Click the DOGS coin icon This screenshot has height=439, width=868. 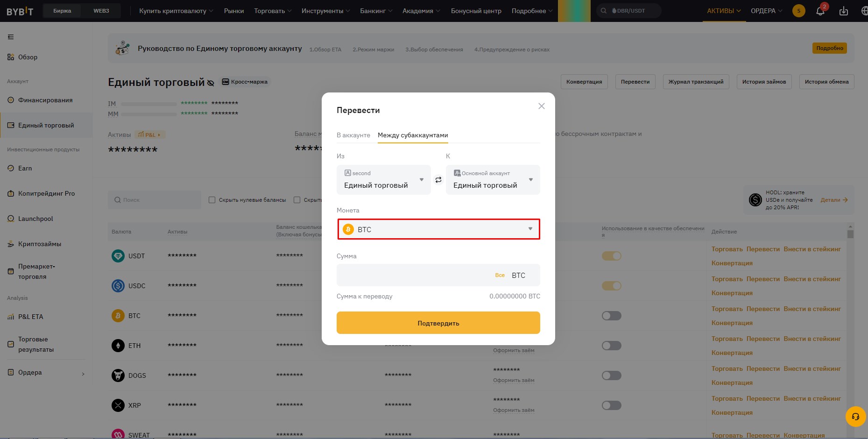point(118,375)
